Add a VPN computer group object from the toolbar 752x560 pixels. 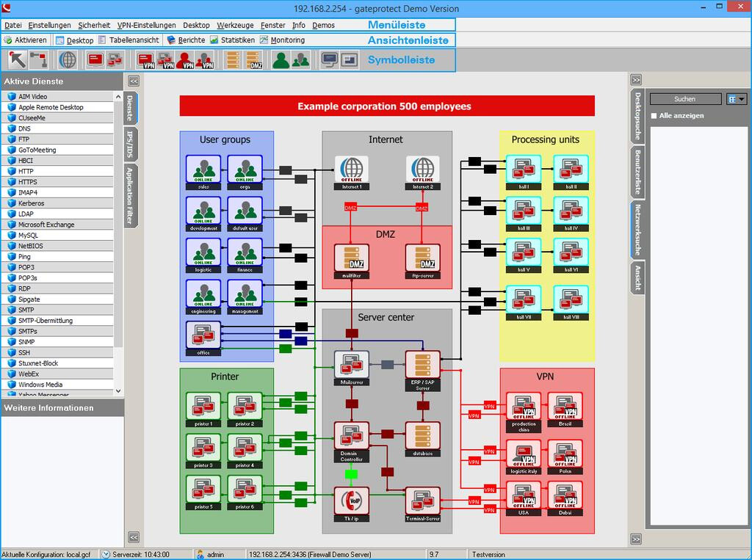[x=165, y=60]
